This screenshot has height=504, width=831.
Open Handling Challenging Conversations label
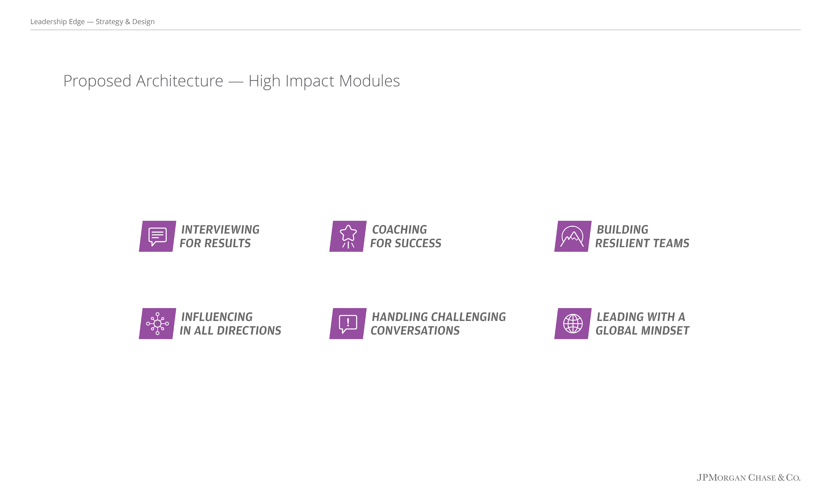point(438,324)
